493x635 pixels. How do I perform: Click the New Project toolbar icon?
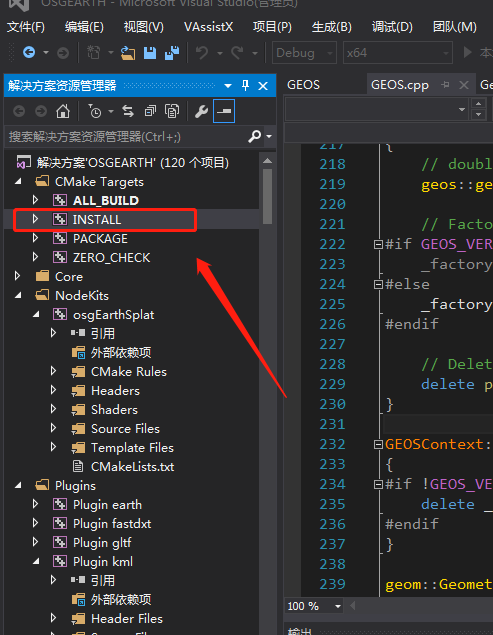point(94,53)
